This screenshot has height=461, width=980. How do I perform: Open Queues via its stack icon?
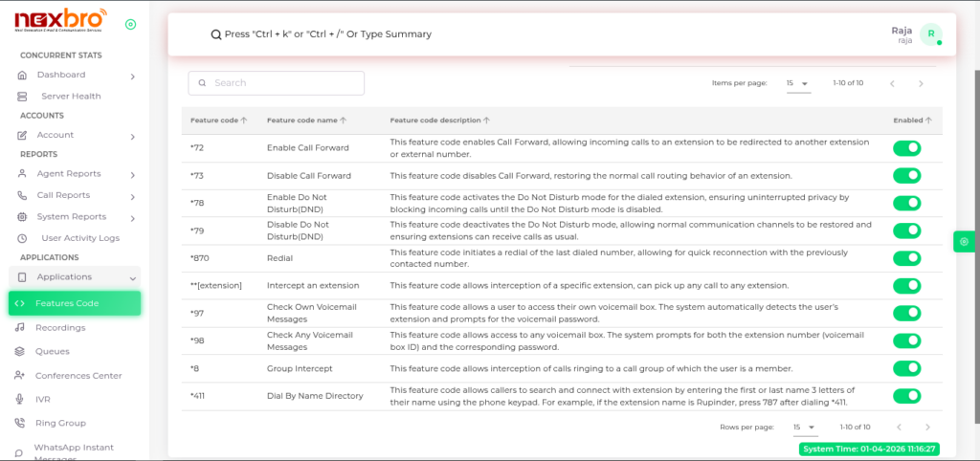[21, 351]
